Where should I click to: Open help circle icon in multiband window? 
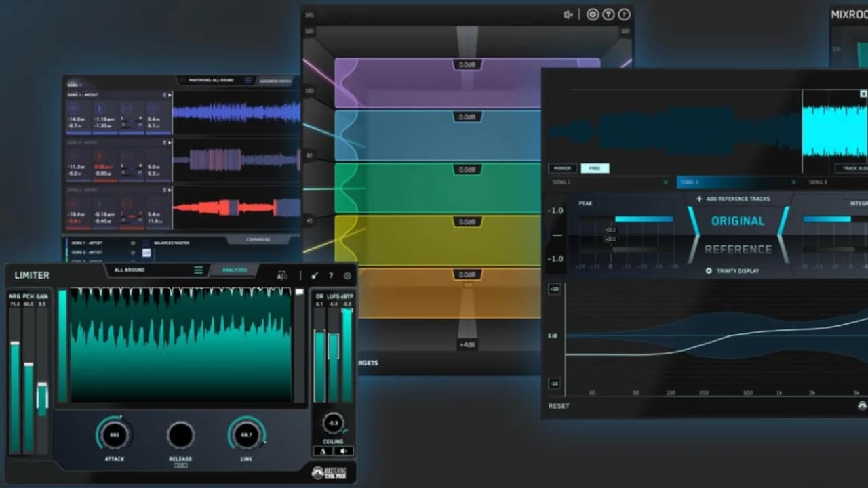pyautogui.click(x=624, y=15)
